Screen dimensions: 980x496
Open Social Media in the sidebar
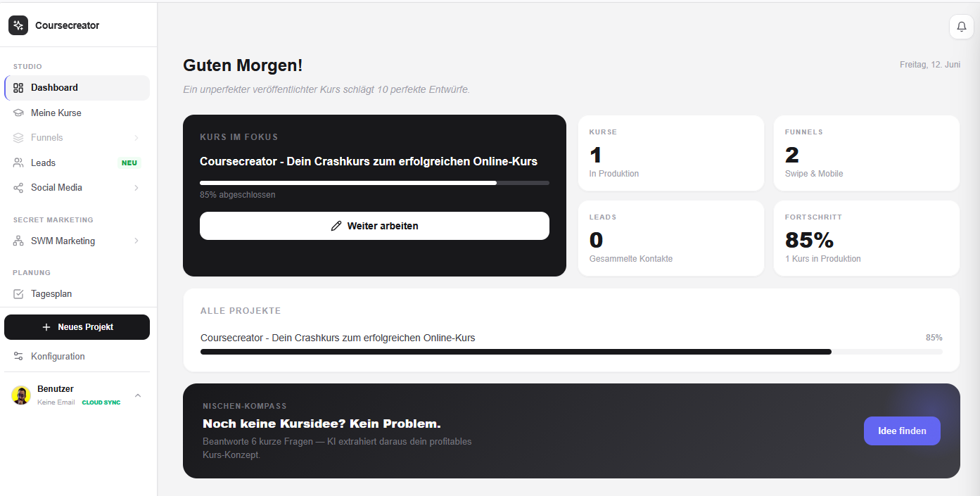[x=77, y=188]
